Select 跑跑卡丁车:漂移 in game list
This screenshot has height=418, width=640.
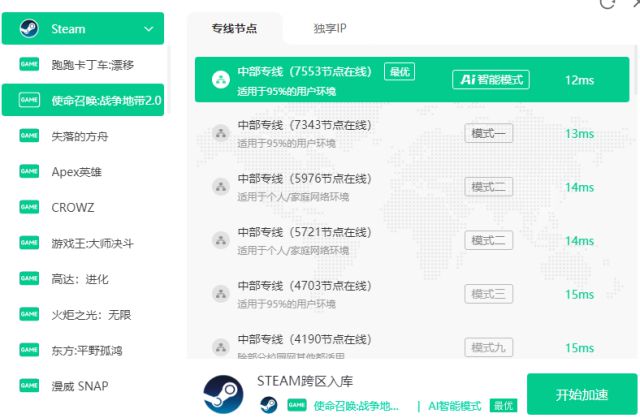pyautogui.click(x=83, y=64)
